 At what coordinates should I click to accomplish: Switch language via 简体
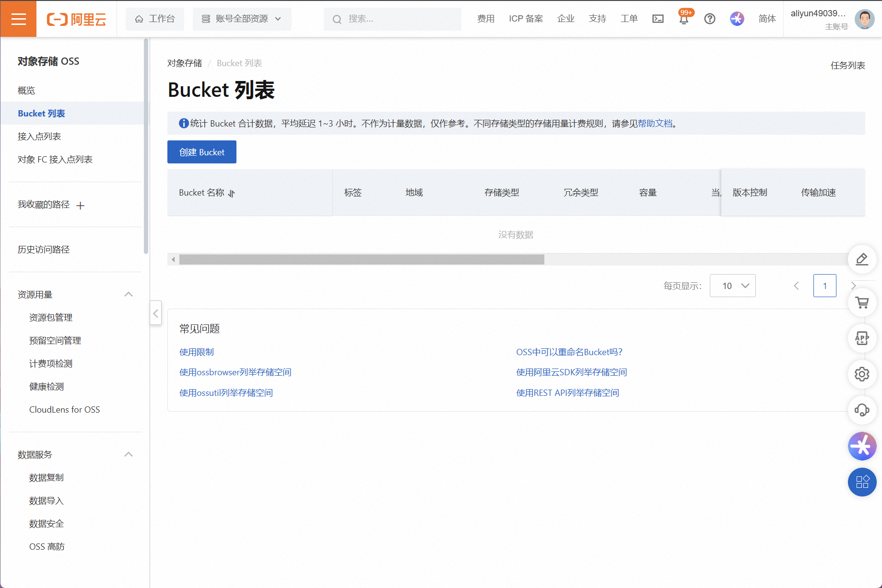pos(767,19)
